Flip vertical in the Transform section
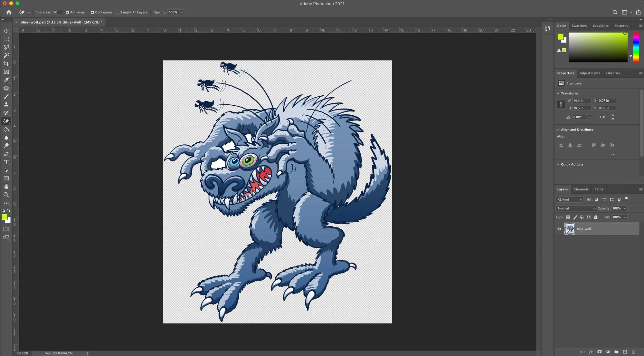 613,117
